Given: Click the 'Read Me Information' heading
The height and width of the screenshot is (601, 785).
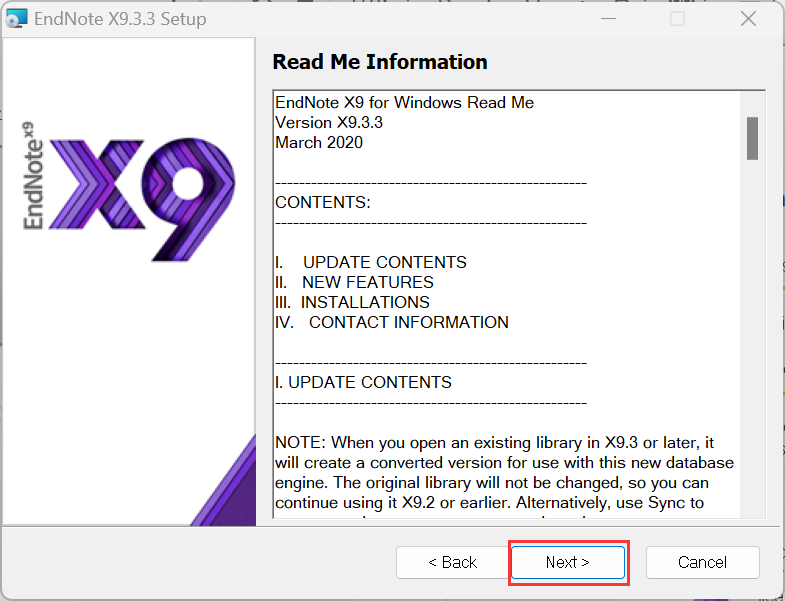Looking at the screenshot, I should [x=379, y=62].
